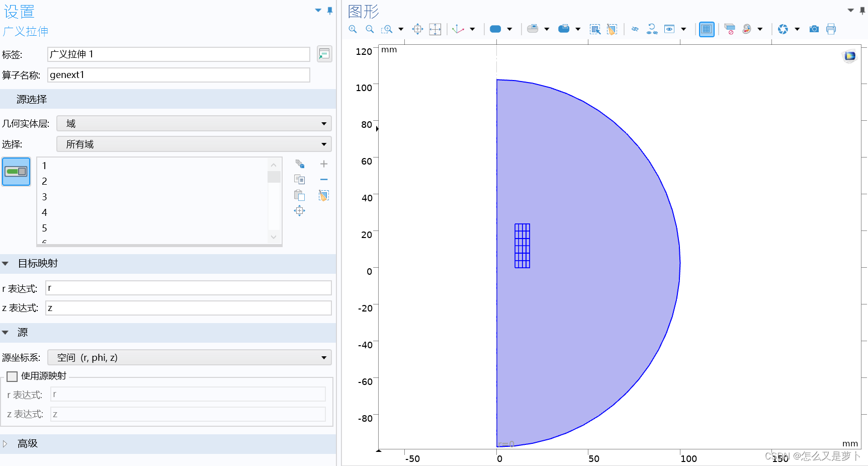The width and height of the screenshot is (868, 466).
Task: Open the graphics panel menu arrow
Action: coord(851,11)
